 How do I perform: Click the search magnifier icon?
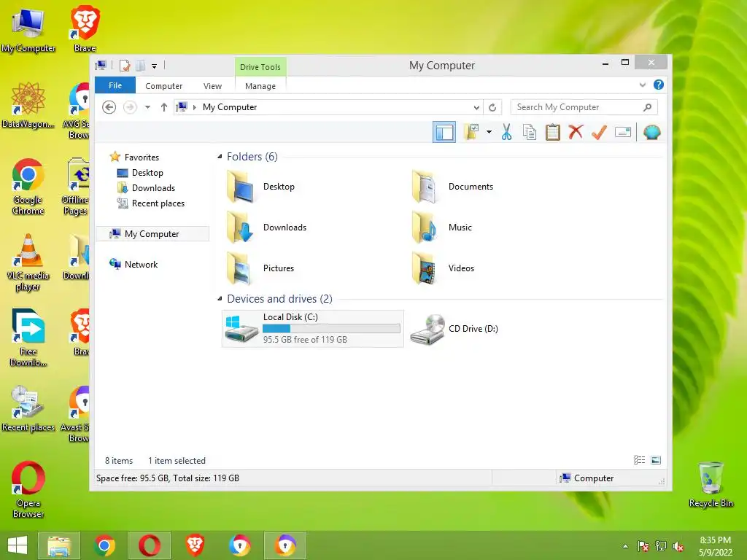(647, 107)
